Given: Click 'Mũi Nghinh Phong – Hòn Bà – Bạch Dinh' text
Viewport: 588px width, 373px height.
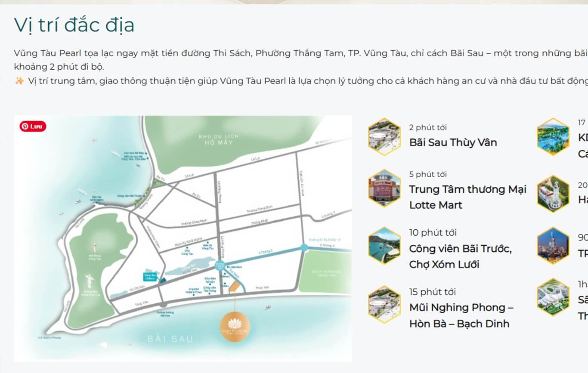Looking at the screenshot, I should (461, 315).
